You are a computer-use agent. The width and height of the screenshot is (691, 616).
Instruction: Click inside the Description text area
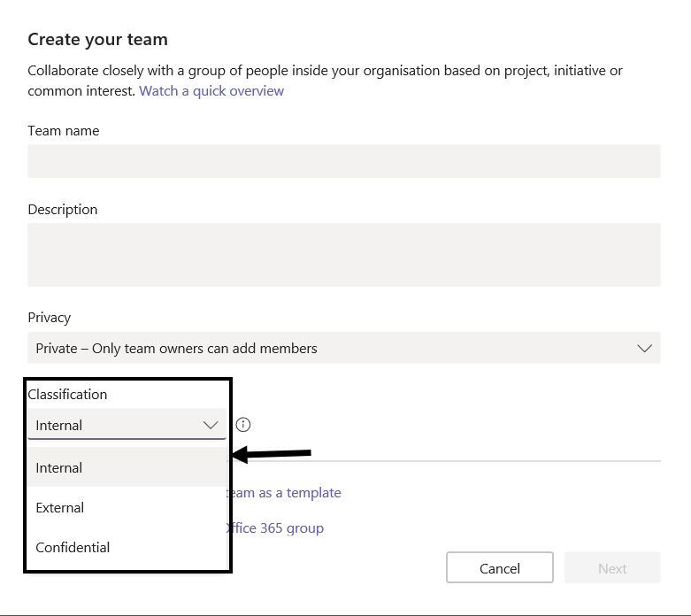pyautogui.click(x=343, y=255)
